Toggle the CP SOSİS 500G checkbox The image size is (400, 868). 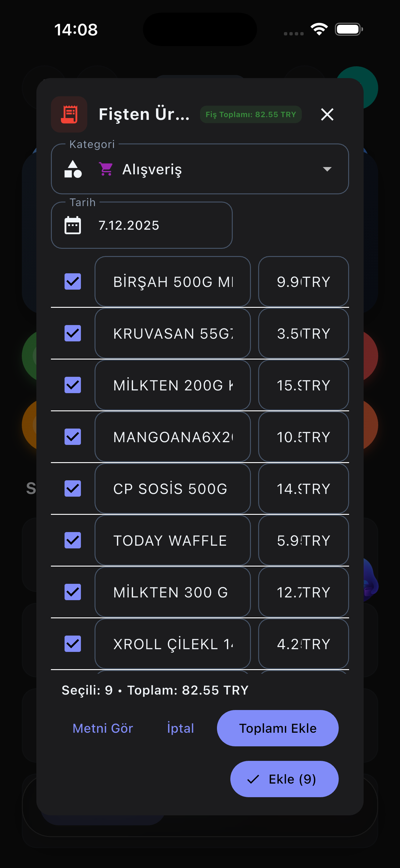tap(73, 488)
